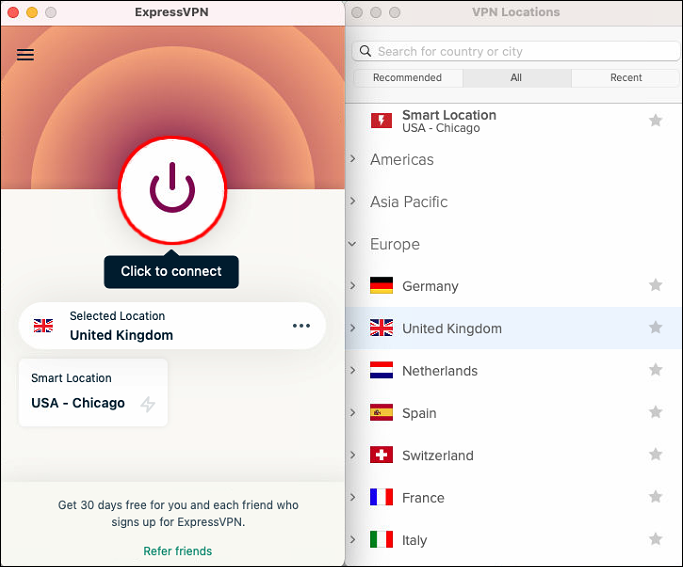Star Spain as a favorite
The height and width of the screenshot is (567, 683).
coord(656,412)
